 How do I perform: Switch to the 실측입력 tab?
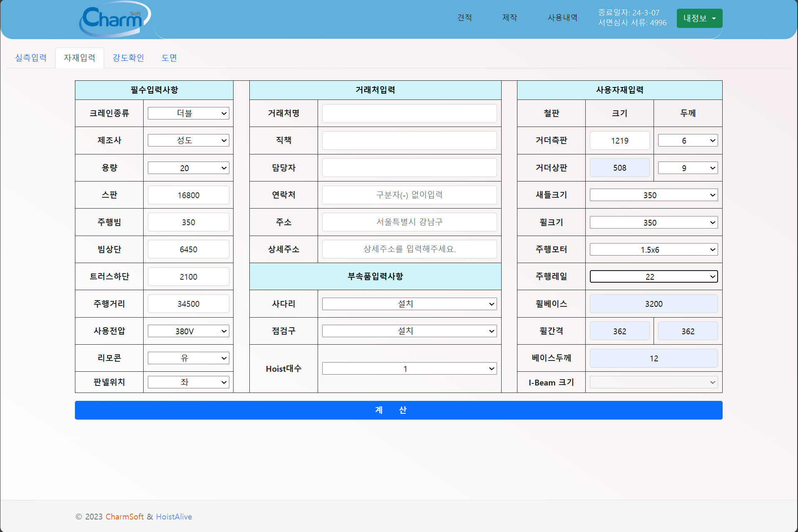31,58
